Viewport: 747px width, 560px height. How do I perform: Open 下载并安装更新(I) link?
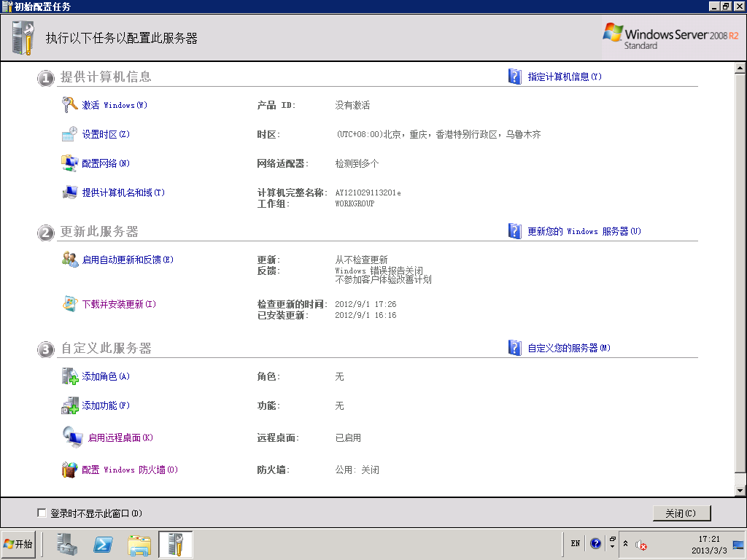click(x=119, y=304)
